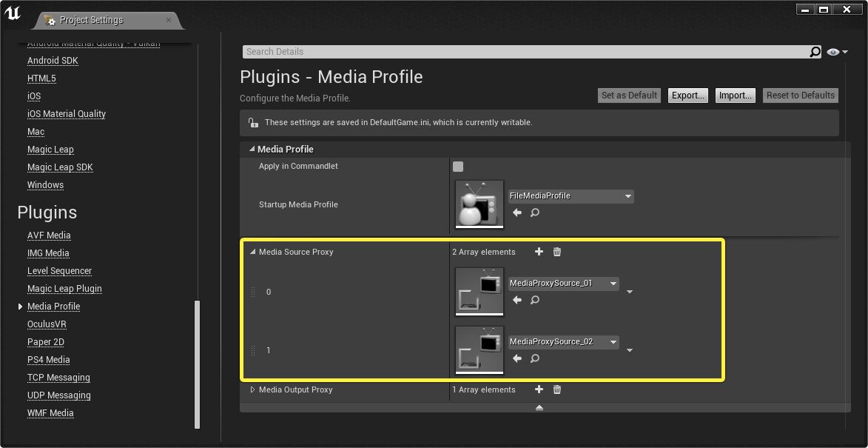Image resolution: width=868 pixels, height=448 pixels.
Task: Click the Export button
Action: (687, 95)
